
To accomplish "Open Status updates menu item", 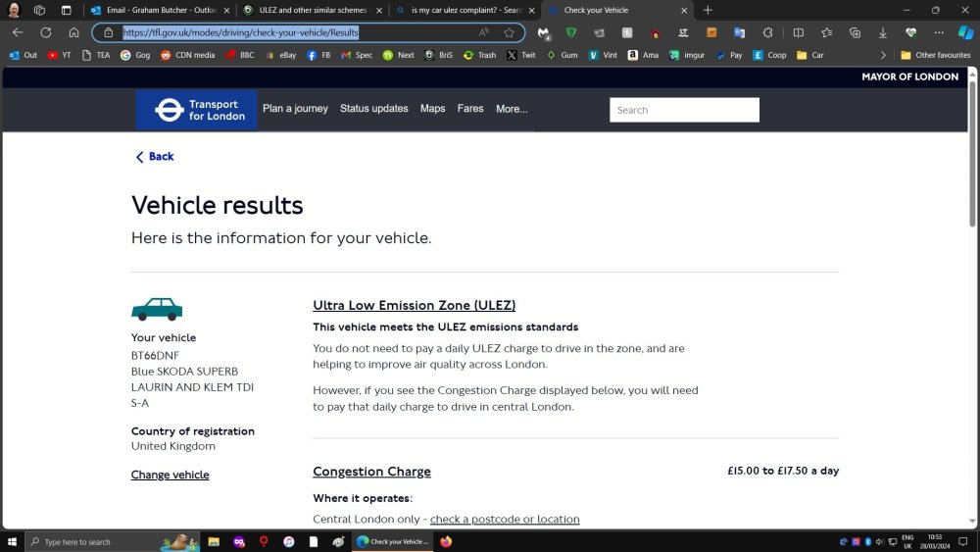I will click(x=373, y=109).
